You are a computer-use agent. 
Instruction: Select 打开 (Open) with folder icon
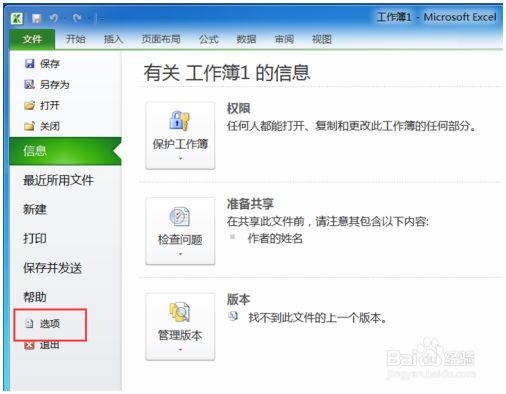42,105
